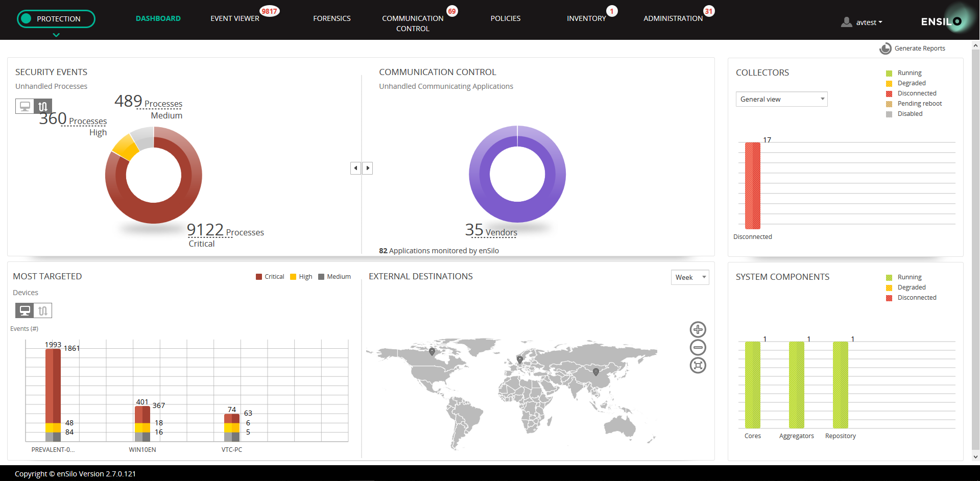Click the map pin over Europe
The image size is (980, 481).
tap(520, 359)
